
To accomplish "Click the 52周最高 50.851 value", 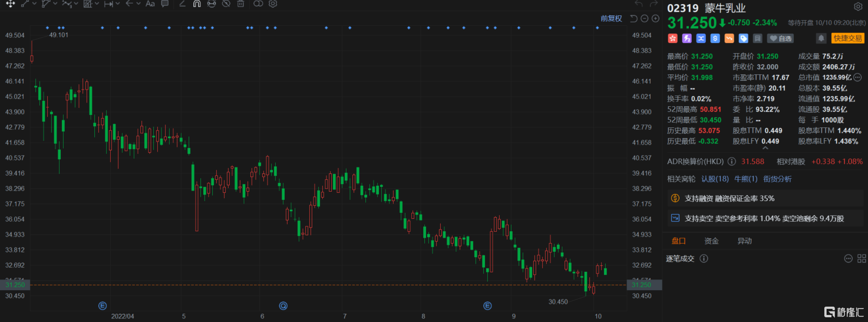I will pos(711,109).
